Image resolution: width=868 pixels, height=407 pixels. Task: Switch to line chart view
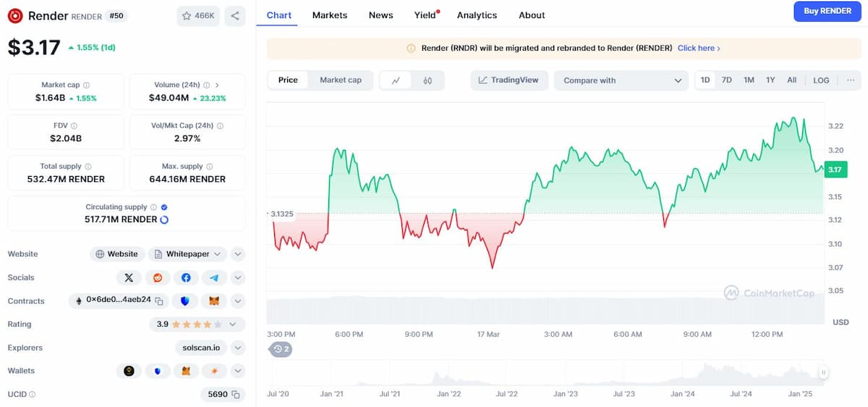[x=396, y=80]
